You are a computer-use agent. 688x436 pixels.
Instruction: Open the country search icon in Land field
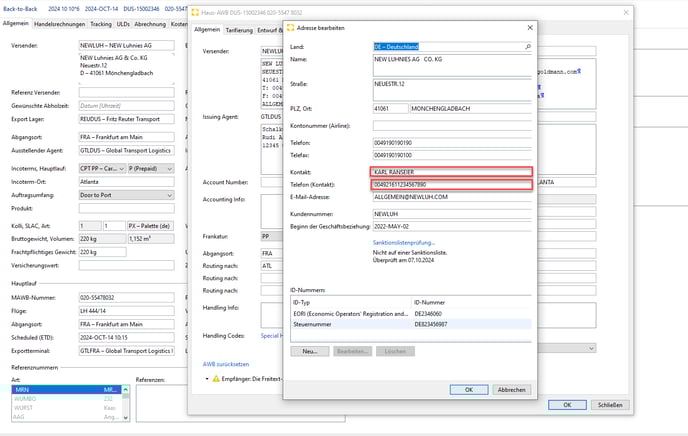tap(528, 46)
